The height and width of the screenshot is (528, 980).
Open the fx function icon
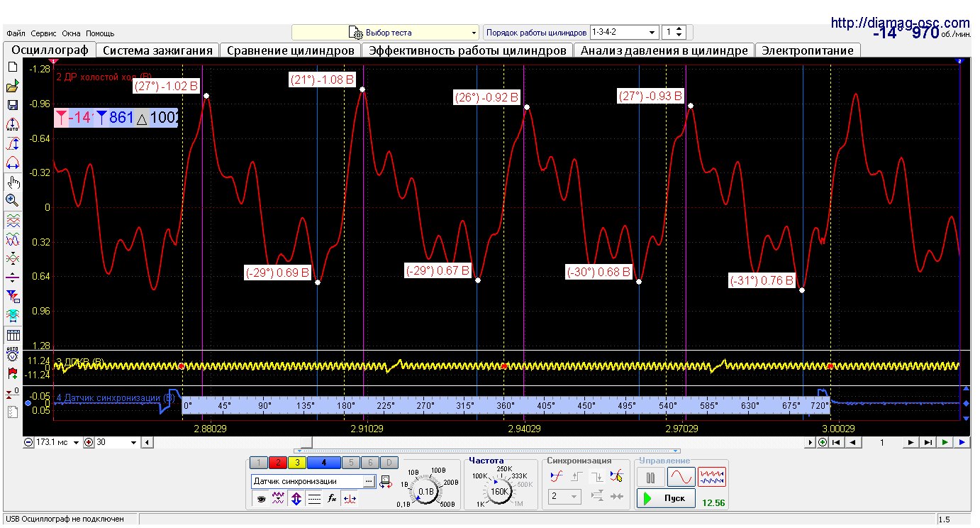(332, 499)
